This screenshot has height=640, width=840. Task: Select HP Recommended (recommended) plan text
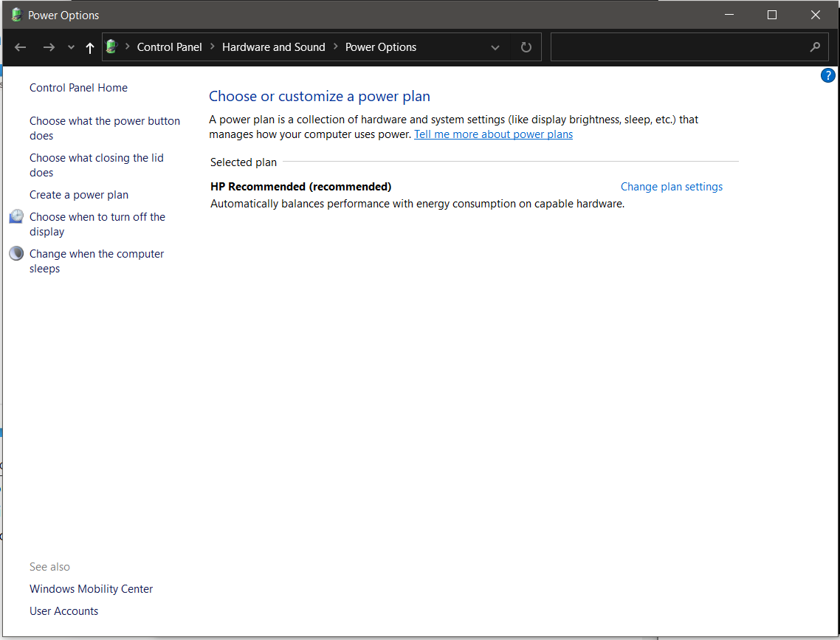[x=300, y=187]
